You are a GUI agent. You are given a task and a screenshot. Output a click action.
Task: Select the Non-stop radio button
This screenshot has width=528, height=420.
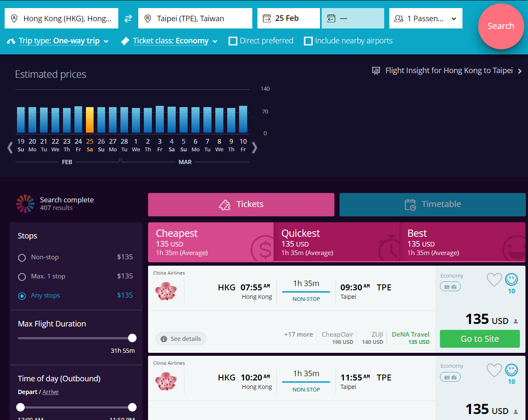tap(22, 258)
